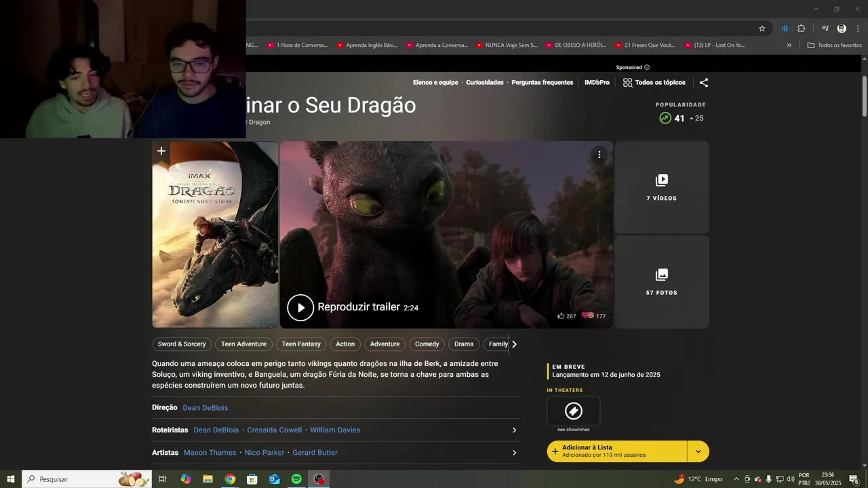The image size is (868, 488).
Task: Click the share icon
Action: click(704, 83)
